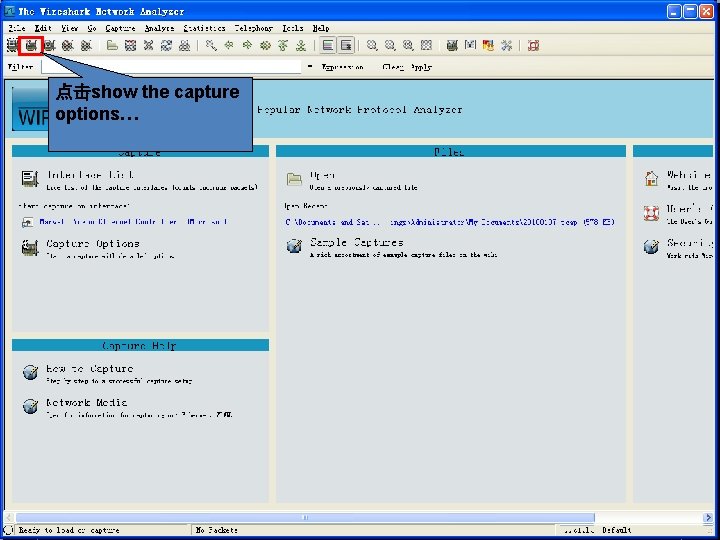Click inside the Filter text field
Image resolution: width=720 pixels, height=540 pixels.
[171, 67]
